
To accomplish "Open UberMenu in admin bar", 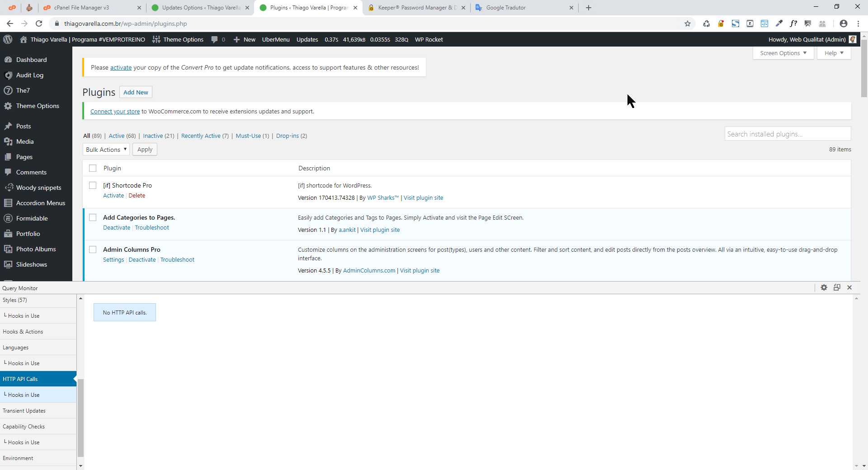I will click(x=276, y=39).
